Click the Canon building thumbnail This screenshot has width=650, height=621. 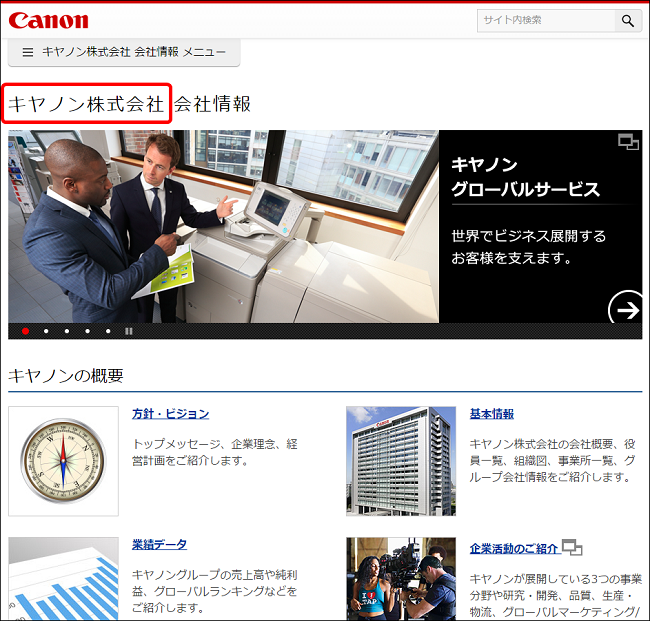pyautogui.click(x=401, y=461)
